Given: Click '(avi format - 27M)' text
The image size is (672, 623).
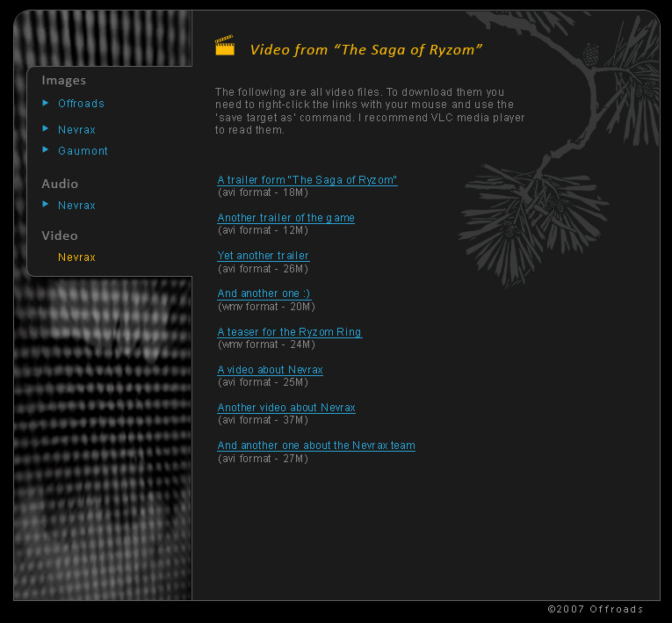Looking at the screenshot, I should pos(264,459).
